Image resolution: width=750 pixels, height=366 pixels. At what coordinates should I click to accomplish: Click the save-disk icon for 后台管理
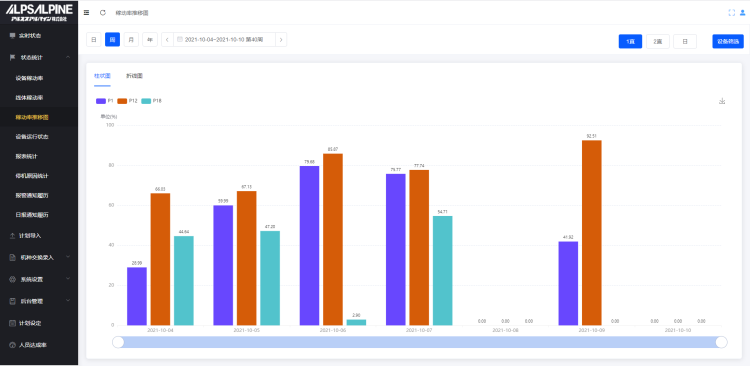pos(12,301)
